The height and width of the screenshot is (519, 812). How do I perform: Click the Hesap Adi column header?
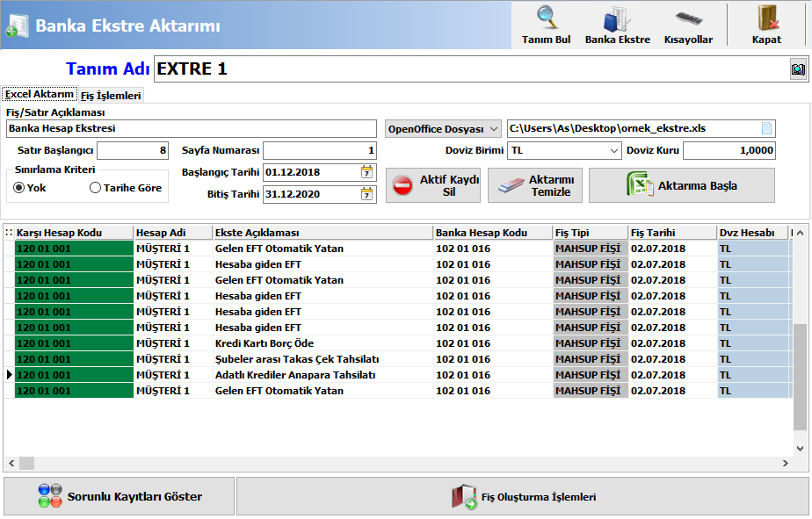173,233
